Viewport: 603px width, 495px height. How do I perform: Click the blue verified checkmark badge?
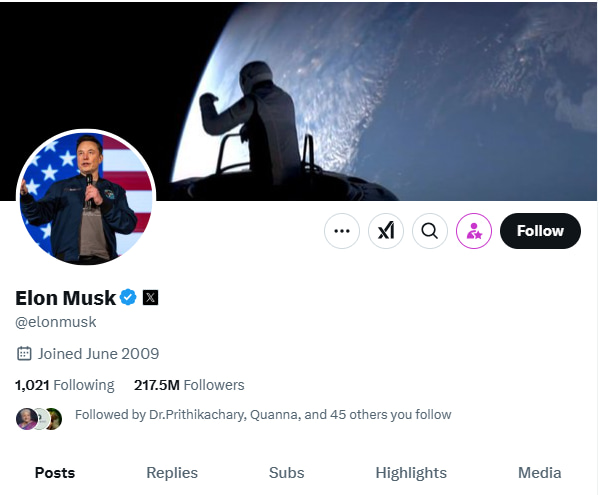coord(128,297)
